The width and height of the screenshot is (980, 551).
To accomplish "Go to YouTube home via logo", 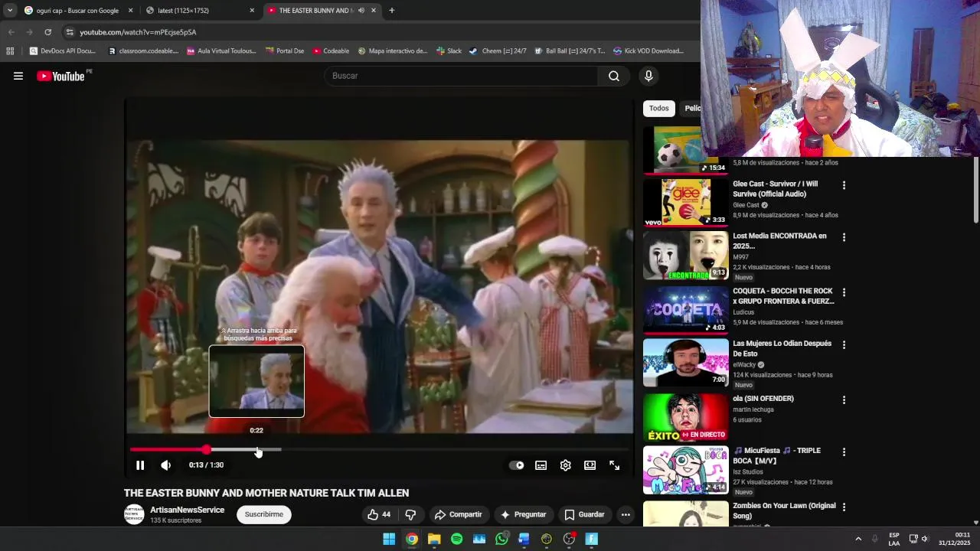I will tap(60, 76).
